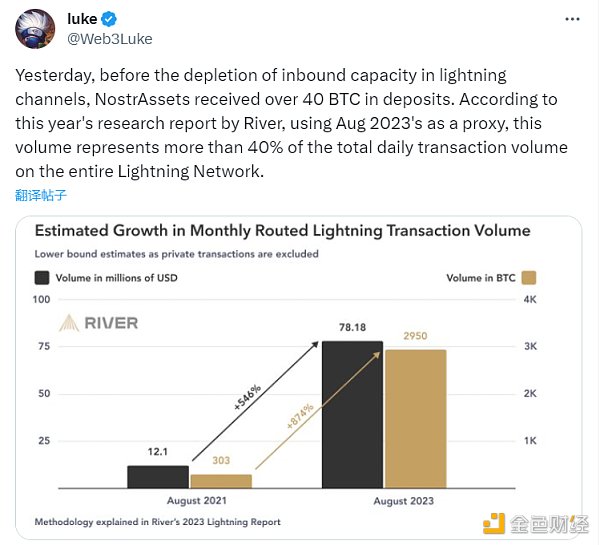Open the three-dot more options menu
The width and height of the screenshot is (600, 545).
[x=572, y=19]
